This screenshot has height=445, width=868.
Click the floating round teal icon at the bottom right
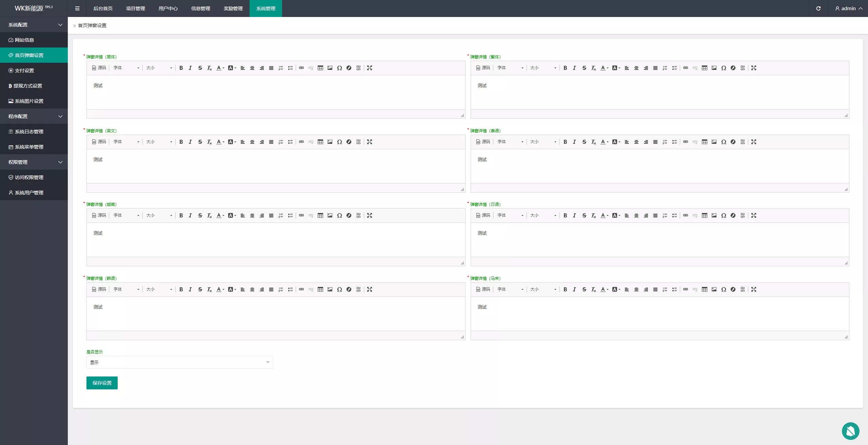click(850, 431)
